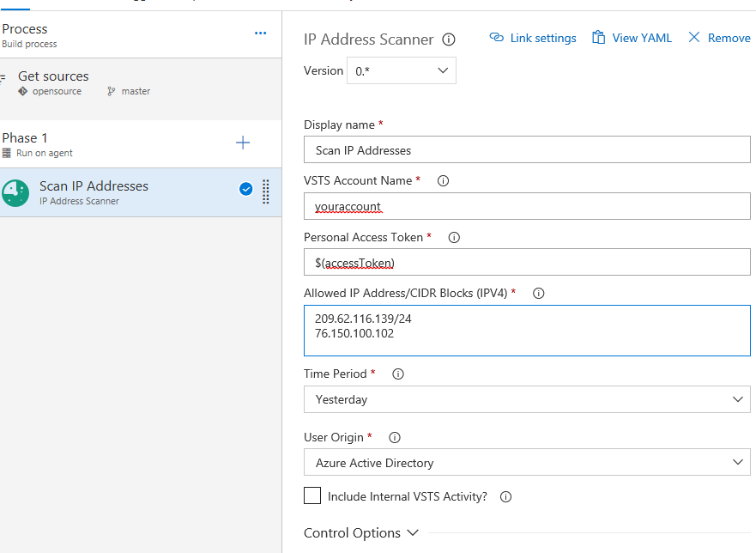The image size is (756, 553).
Task: Click the IP Address Scanner task icon
Action: point(15,192)
